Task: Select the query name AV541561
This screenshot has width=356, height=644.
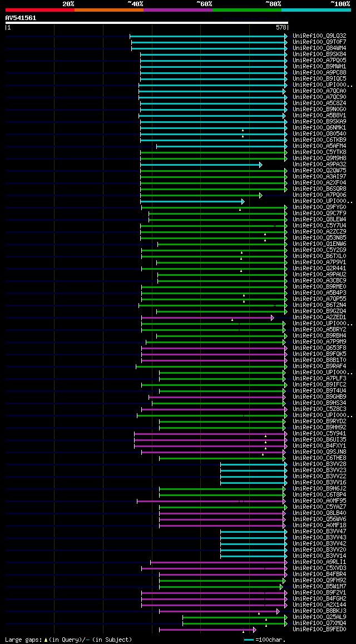Action: (x=21, y=18)
